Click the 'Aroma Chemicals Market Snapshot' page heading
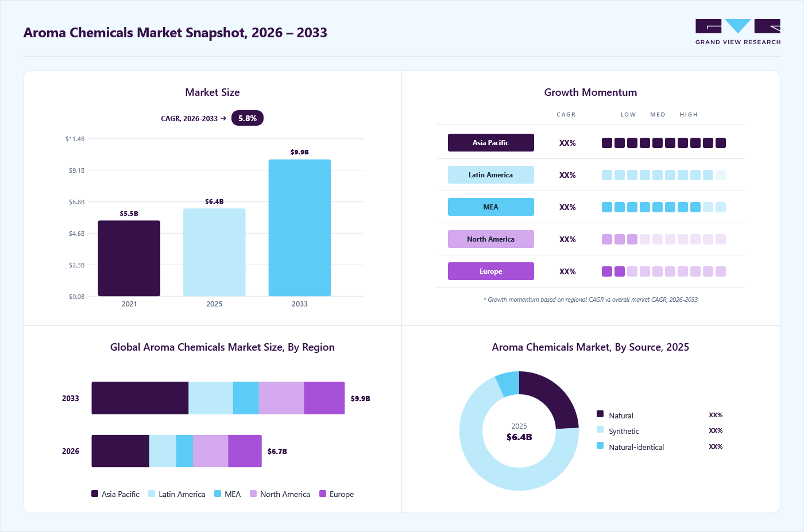Viewport: 804px width, 532px height. (175, 33)
